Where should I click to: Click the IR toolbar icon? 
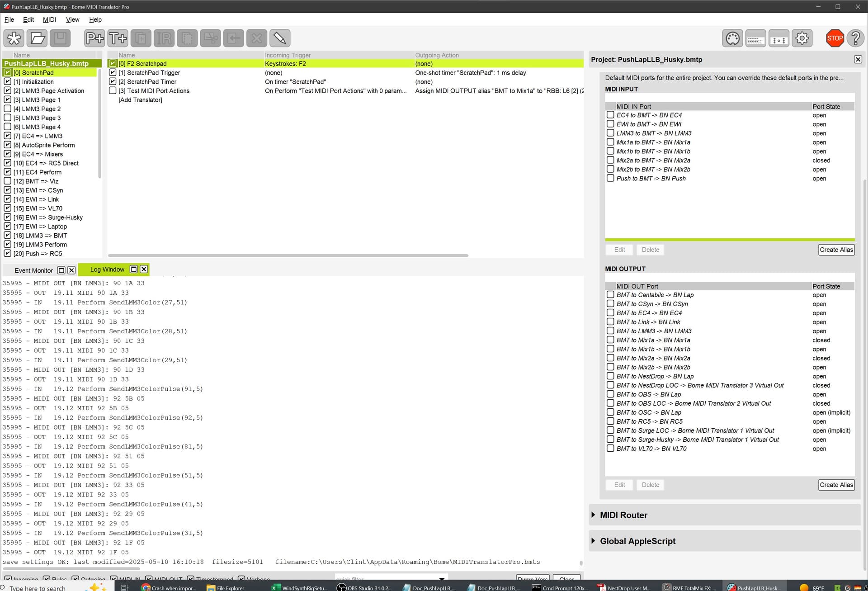(164, 38)
